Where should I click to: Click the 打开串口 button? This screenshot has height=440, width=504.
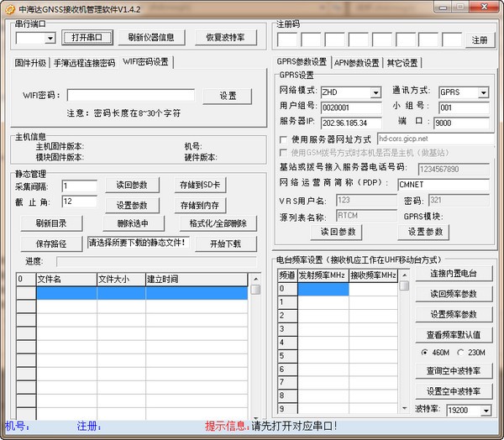pos(87,38)
